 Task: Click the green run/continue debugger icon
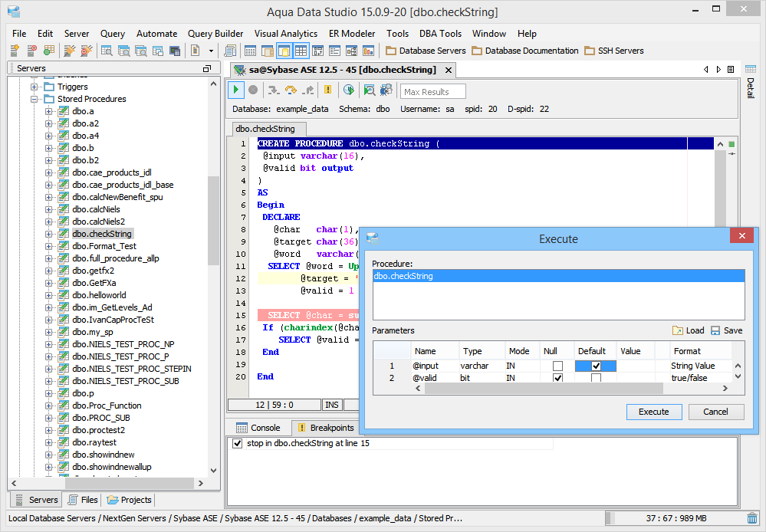click(x=237, y=90)
